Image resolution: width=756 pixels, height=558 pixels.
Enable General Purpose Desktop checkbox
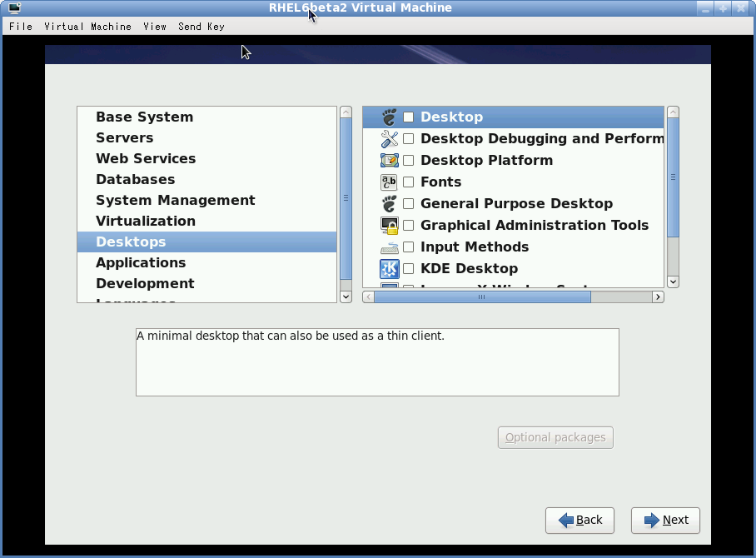[x=408, y=203]
